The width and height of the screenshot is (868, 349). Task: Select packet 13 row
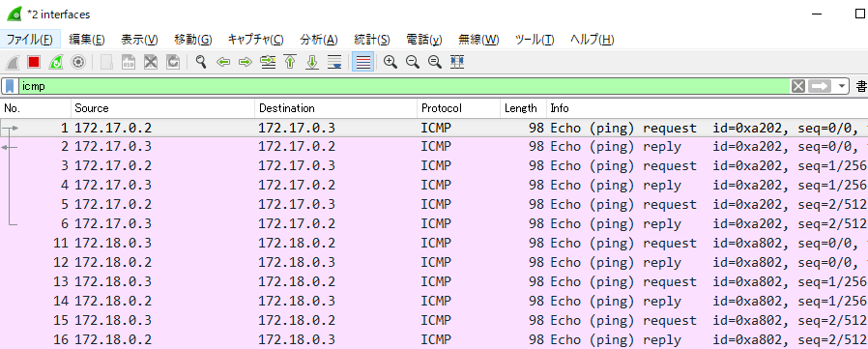coord(434,282)
